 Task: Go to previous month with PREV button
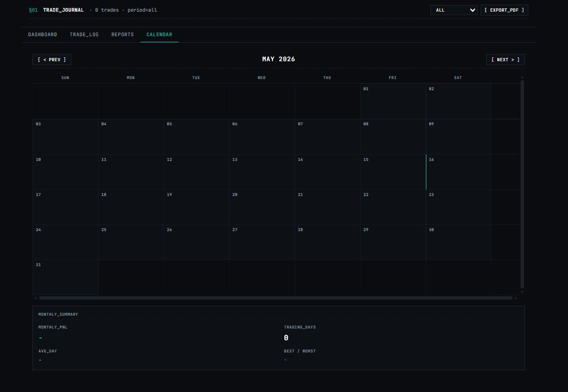[x=52, y=60]
